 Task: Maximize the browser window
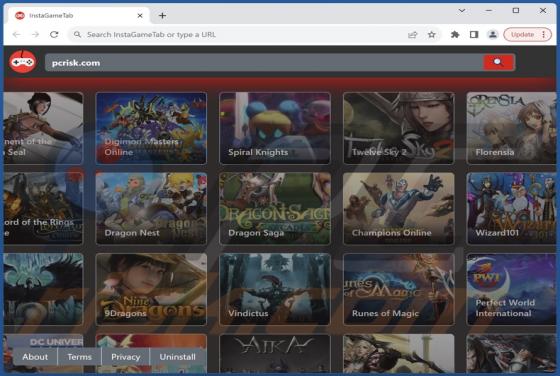pos(516,11)
